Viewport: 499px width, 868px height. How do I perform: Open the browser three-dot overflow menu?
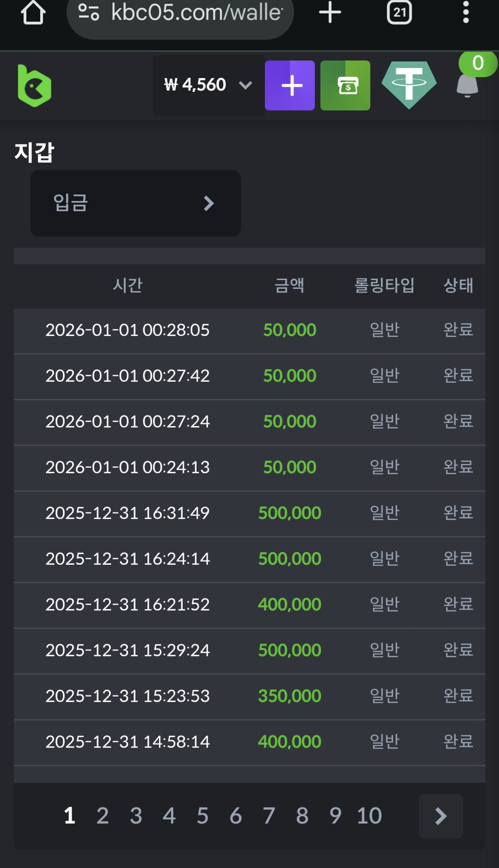tap(466, 12)
